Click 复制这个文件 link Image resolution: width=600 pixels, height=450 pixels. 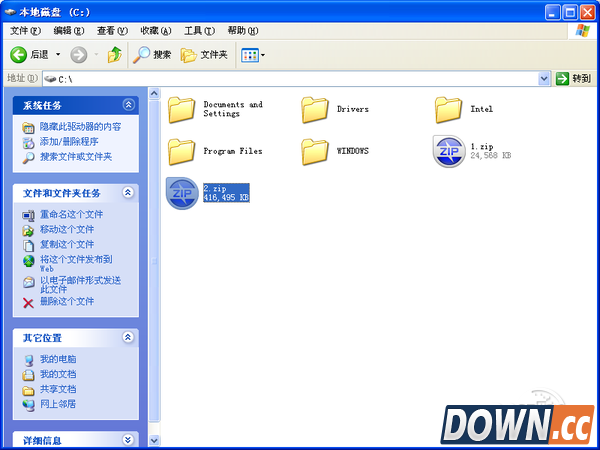click(67, 244)
